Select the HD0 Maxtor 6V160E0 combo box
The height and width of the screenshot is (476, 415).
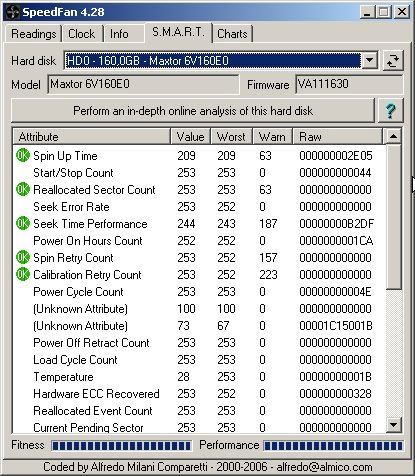pos(220,61)
